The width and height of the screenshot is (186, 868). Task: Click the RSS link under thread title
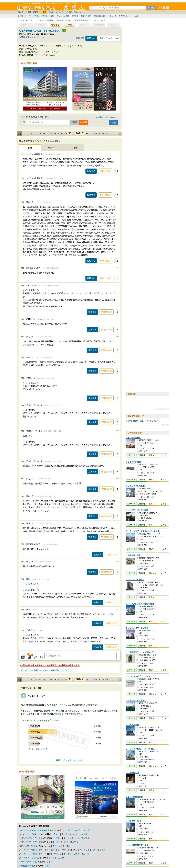pyautogui.click(x=42, y=37)
